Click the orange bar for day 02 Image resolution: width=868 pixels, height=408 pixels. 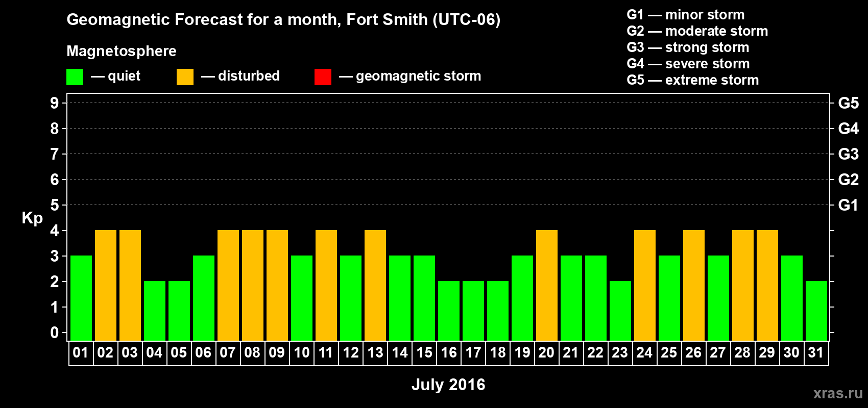(106, 286)
